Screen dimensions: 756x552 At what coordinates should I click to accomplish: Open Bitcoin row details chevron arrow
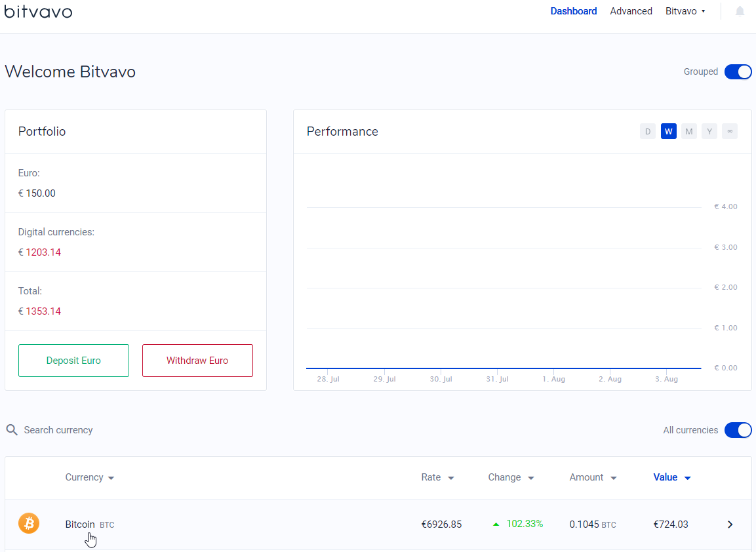[730, 524]
